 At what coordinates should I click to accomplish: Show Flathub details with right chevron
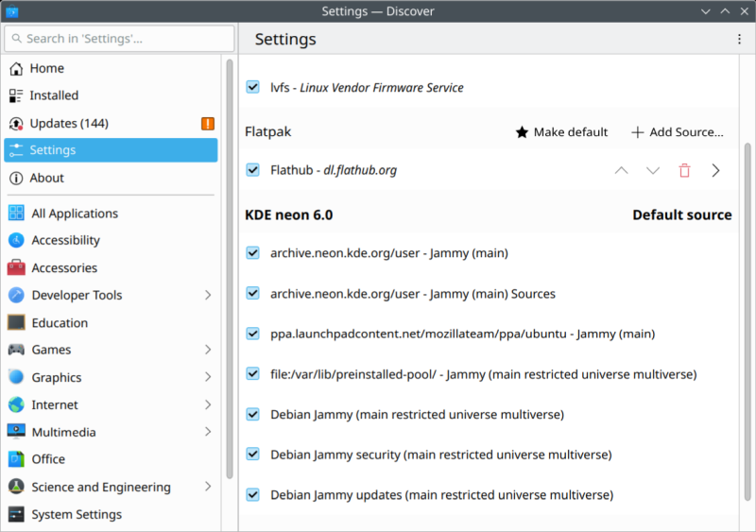(x=715, y=171)
